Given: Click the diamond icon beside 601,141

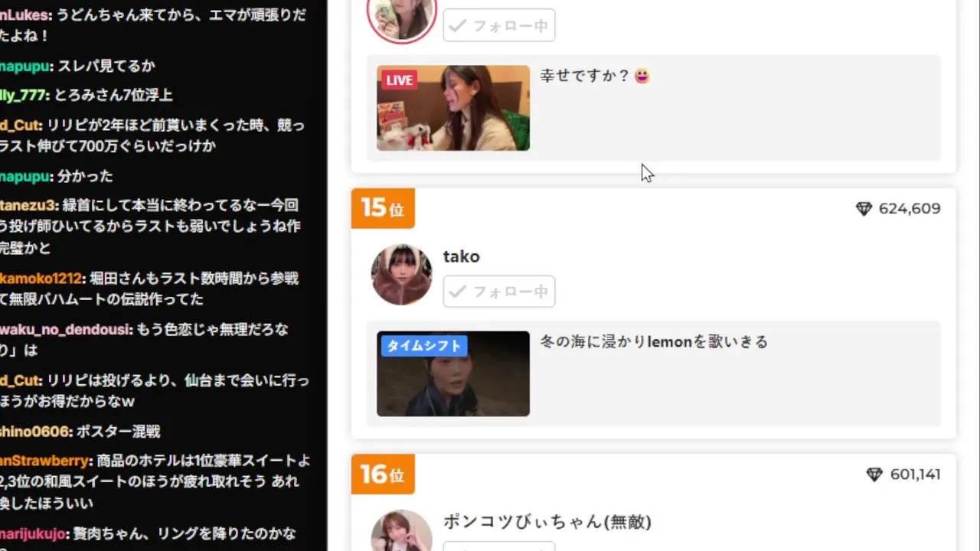Looking at the screenshot, I should (874, 475).
